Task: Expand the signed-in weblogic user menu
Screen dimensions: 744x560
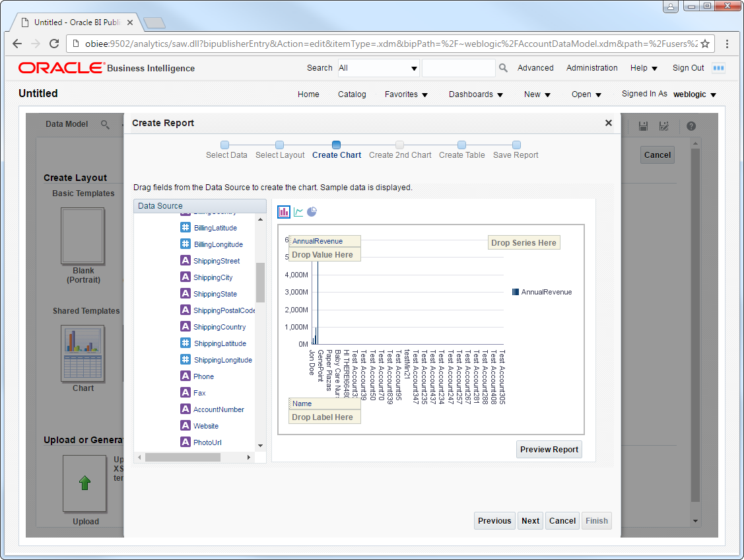Action: (x=694, y=94)
